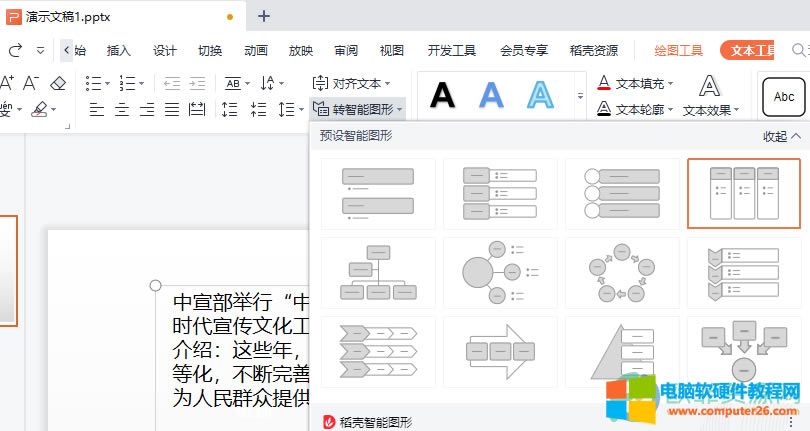
Task: Open the 文本填充 dropdown
Action: pos(636,83)
